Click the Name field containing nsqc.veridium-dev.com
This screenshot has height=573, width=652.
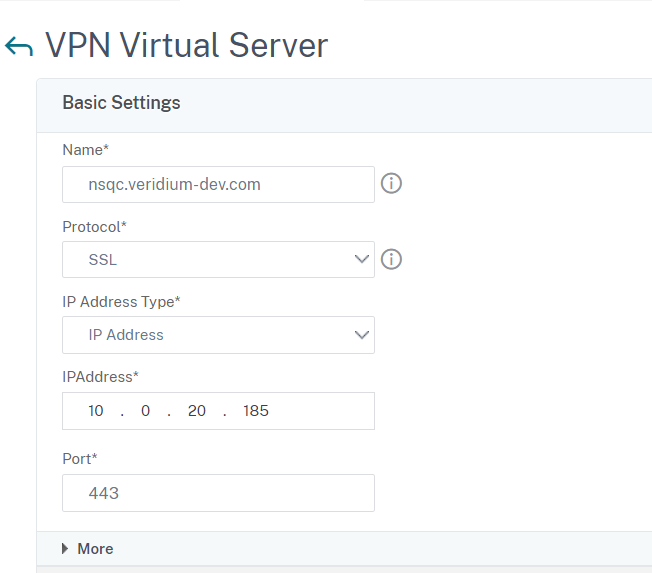218,184
